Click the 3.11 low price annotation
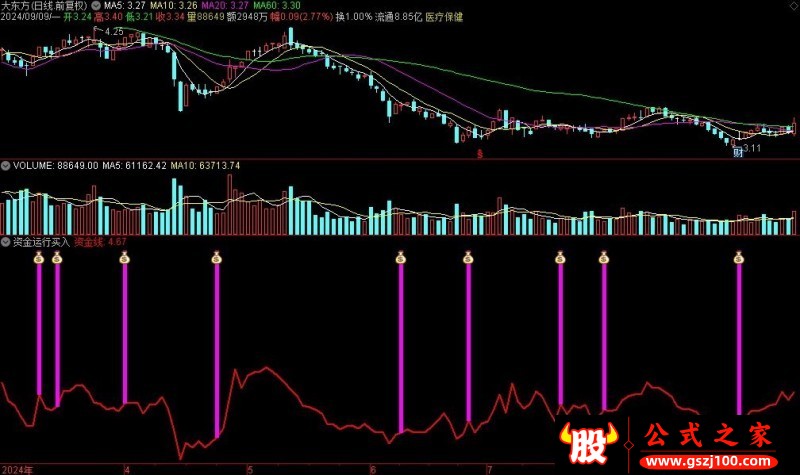 click(752, 148)
